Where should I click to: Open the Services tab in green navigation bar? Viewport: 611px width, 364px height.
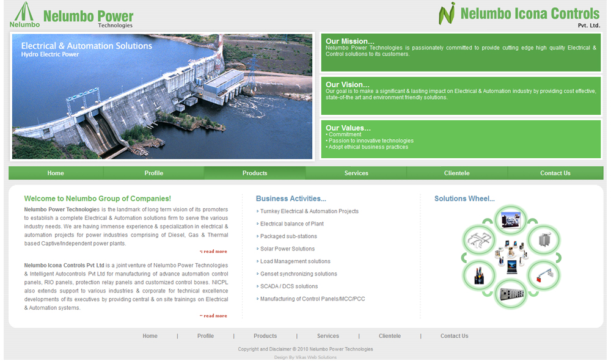click(x=356, y=173)
